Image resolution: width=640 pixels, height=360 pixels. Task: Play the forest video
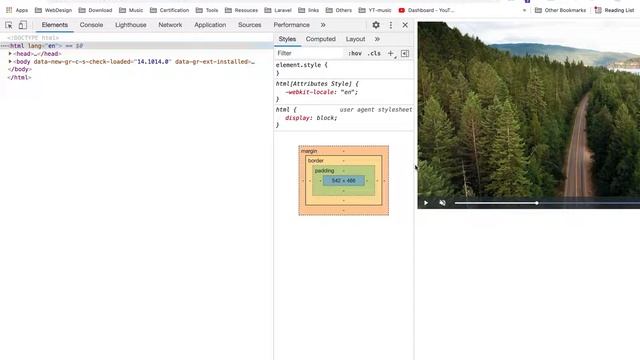pyautogui.click(x=426, y=203)
